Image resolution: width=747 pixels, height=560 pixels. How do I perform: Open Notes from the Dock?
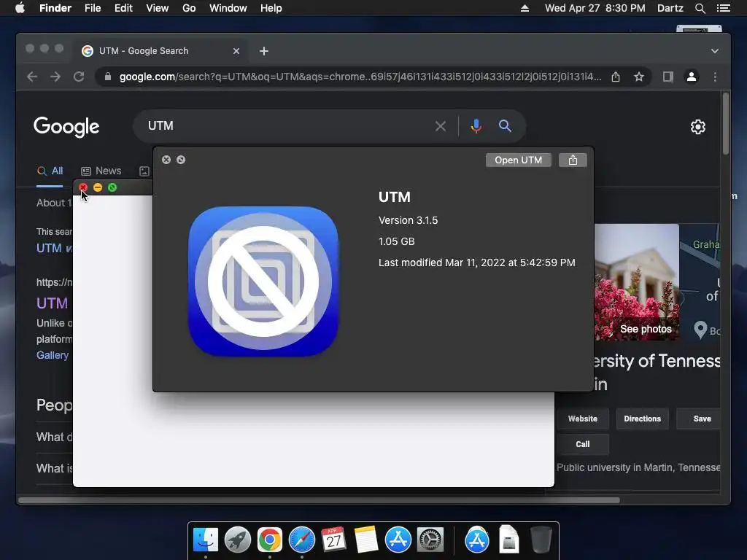[366, 540]
